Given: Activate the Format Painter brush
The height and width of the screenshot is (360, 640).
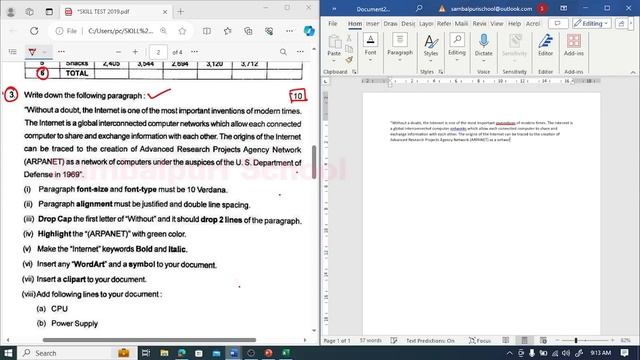Looking at the screenshot, I should [x=349, y=60].
